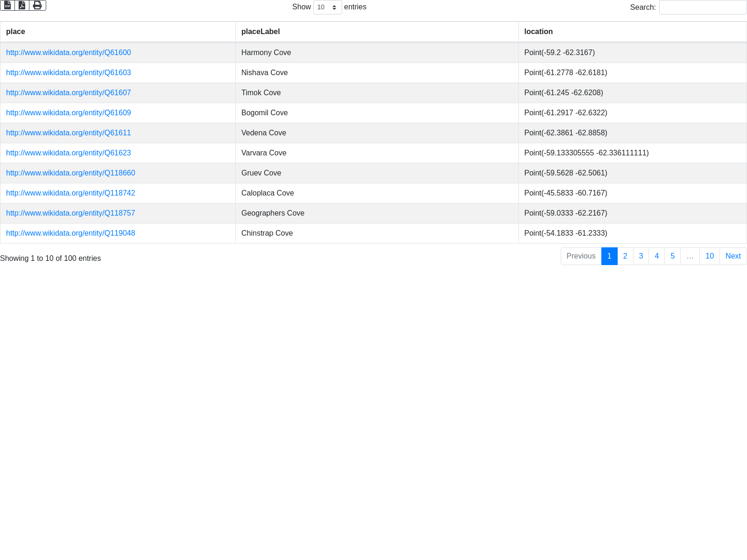Viewport: 747px width, 560px height.
Task: Go to pagination page 2
Action: [625, 256]
